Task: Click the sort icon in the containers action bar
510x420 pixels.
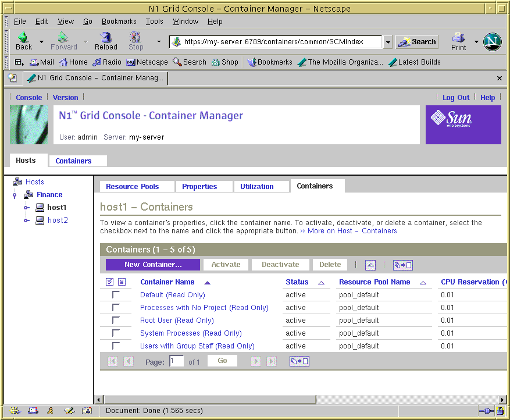Action: click(x=370, y=265)
